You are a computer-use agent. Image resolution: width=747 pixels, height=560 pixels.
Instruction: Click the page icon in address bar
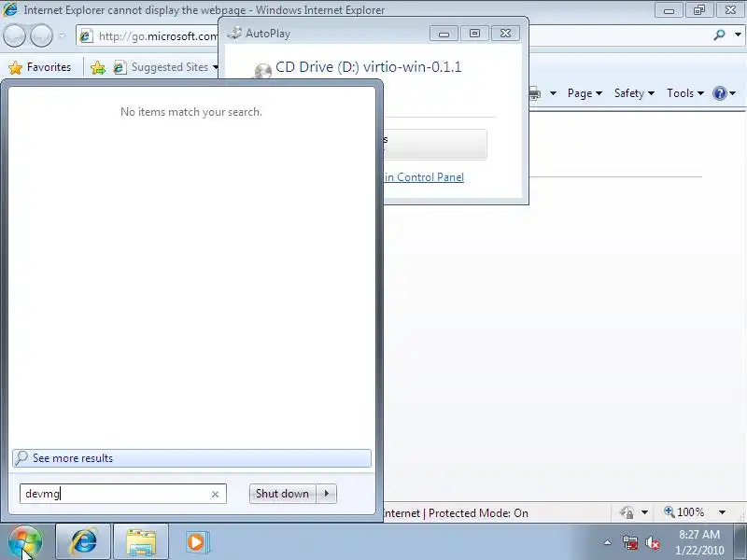(86, 35)
